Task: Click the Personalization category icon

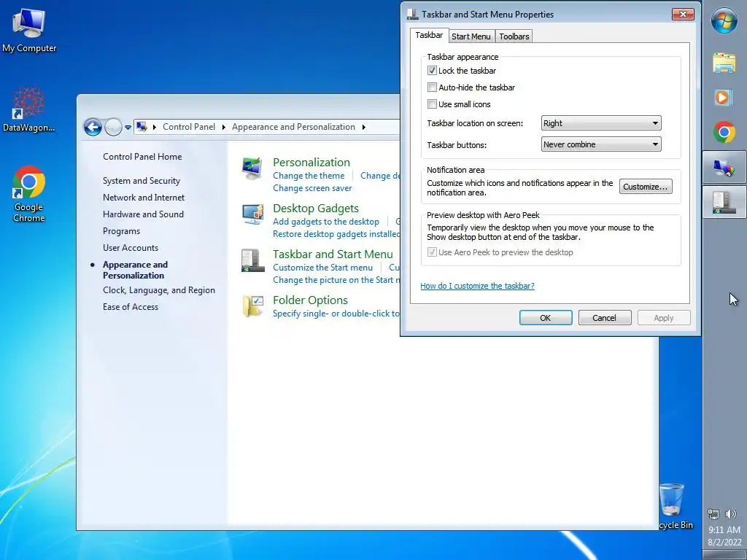Action: point(252,168)
